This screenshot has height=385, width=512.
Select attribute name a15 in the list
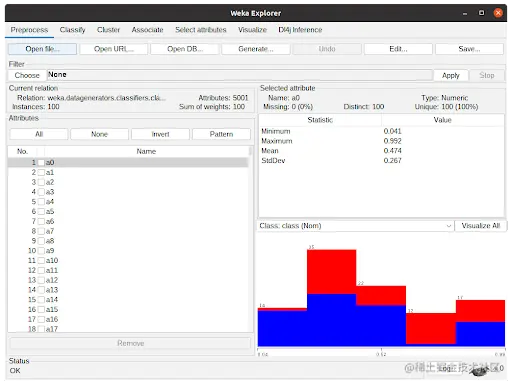pyautogui.click(x=52, y=309)
